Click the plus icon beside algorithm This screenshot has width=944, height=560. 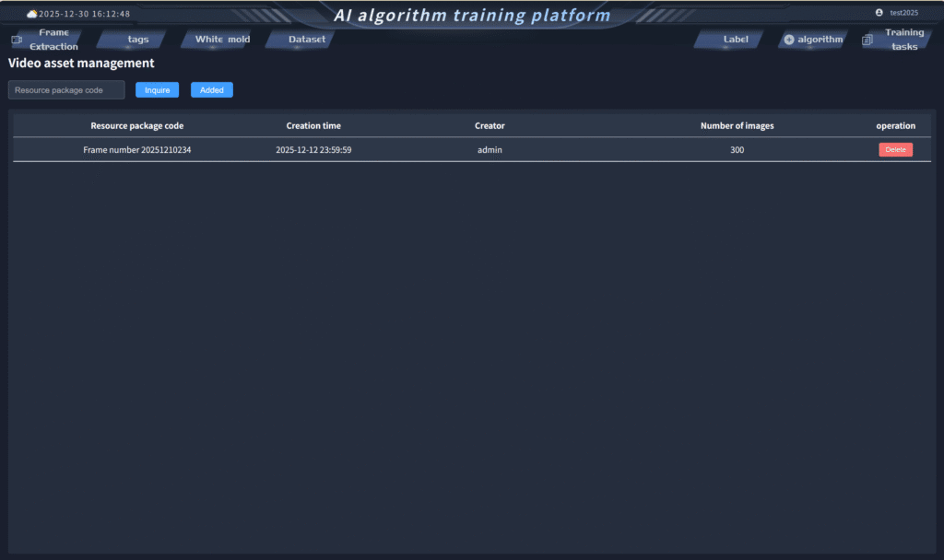[x=789, y=40]
